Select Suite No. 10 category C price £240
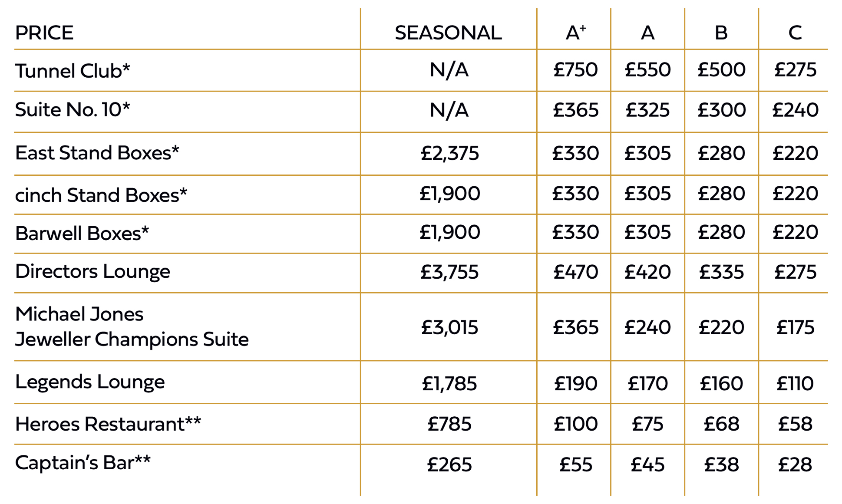Viewport: 842px width, 504px height. coord(795,110)
